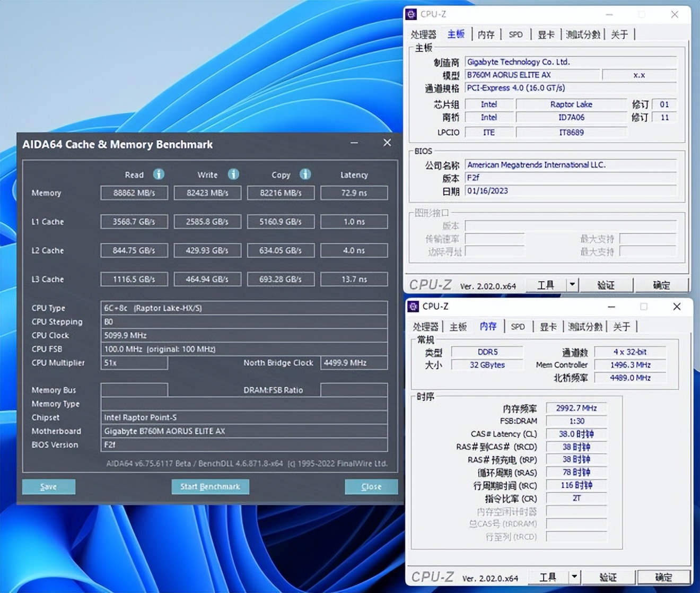
Task: Click the CPU-Z icon in the motherboard window titlebar
Action: pos(412,14)
